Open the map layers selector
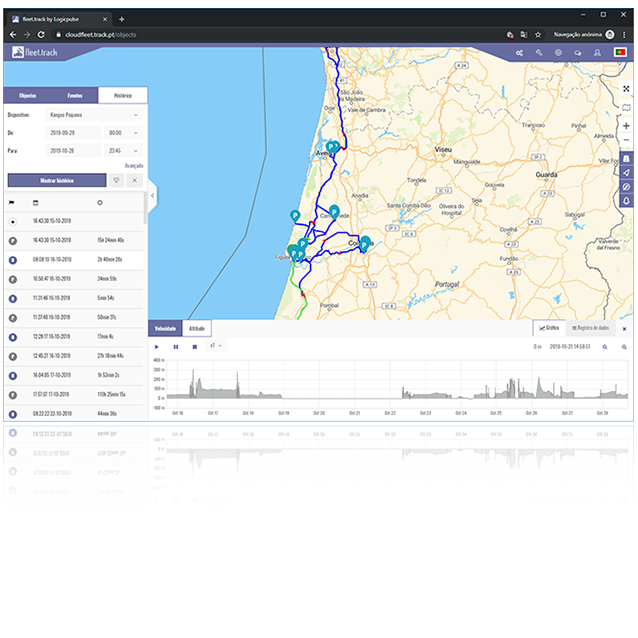 [626, 108]
